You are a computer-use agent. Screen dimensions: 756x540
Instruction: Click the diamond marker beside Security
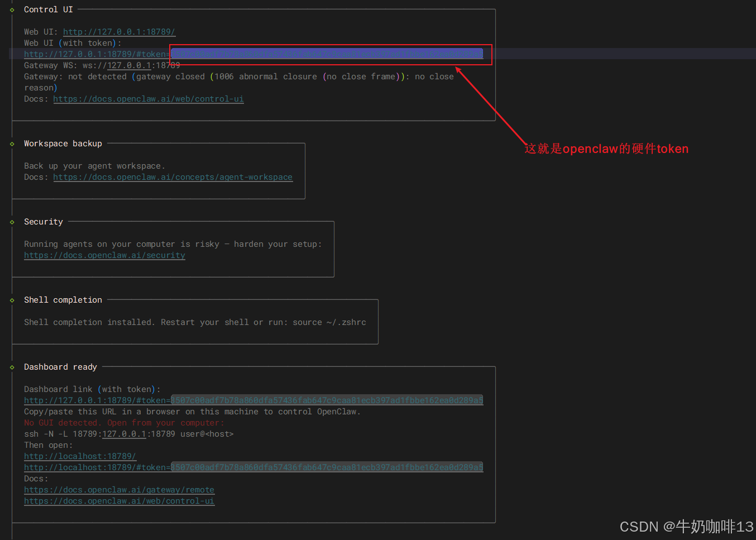click(x=12, y=222)
